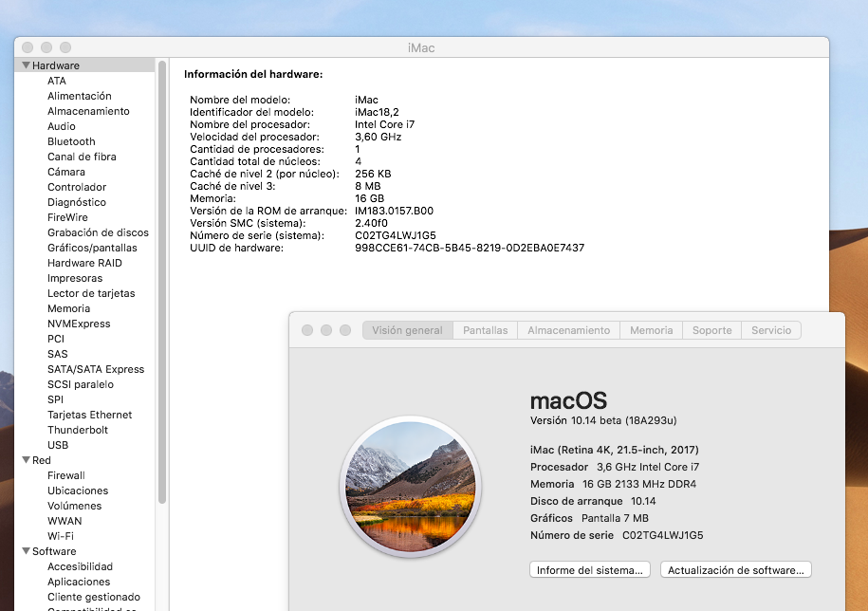Click processor speed 3,60 GHz value

379,137
